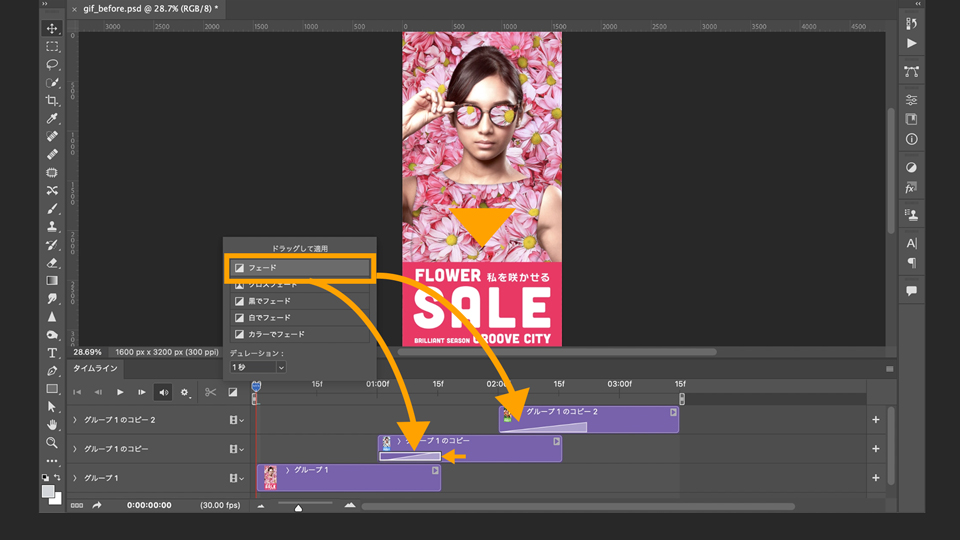The width and height of the screenshot is (960, 540).
Task: Click the グループ 1 clip thumbnail
Action: pyautogui.click(x=270, y=477)
